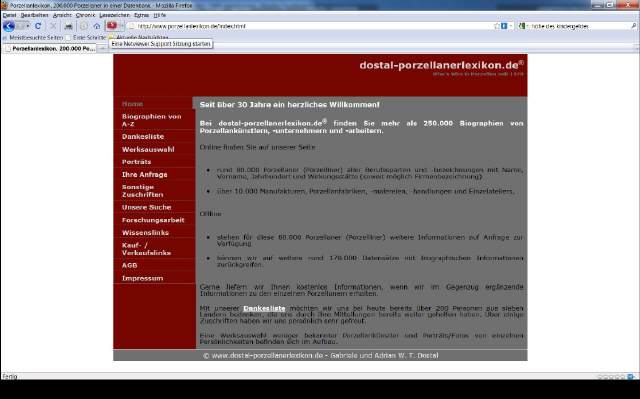Go back with the blue back arrow
The height and width of the screenshot is (399, 640).
pyautogui.click(x=9, y=26)
